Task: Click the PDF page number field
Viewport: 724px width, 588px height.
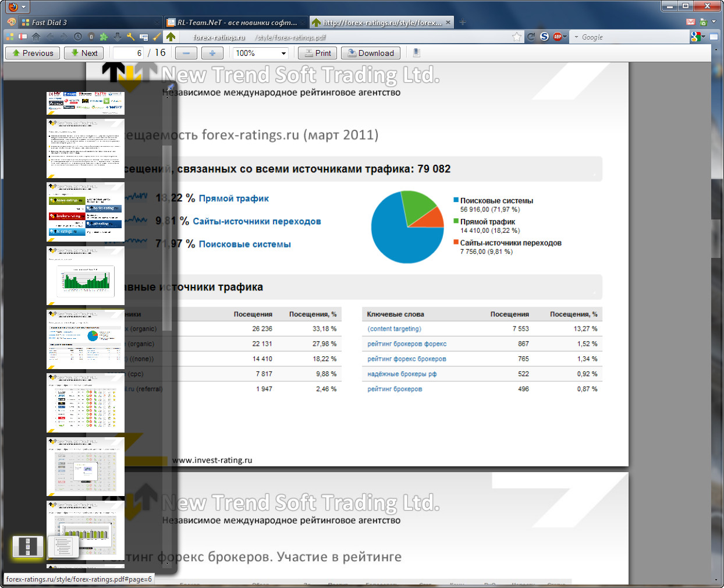Action: tap(128, 53)
